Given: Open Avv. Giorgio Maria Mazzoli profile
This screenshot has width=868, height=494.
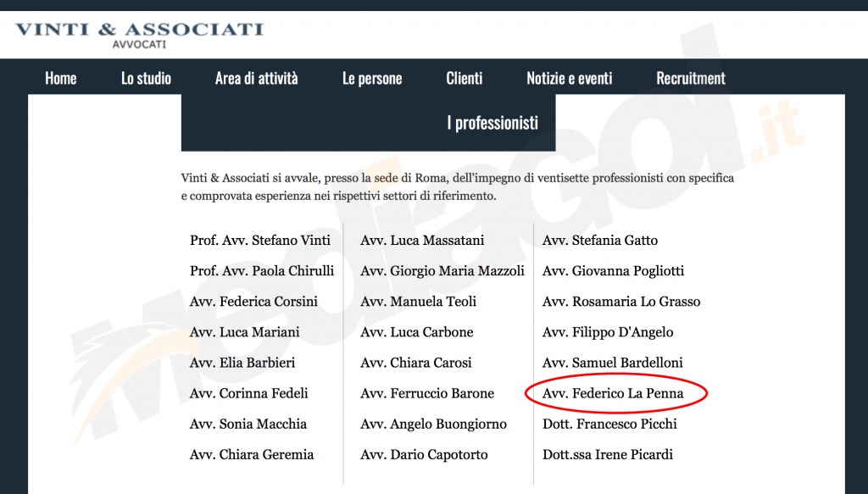Looking at the screenshot, I should coord(442,270).
